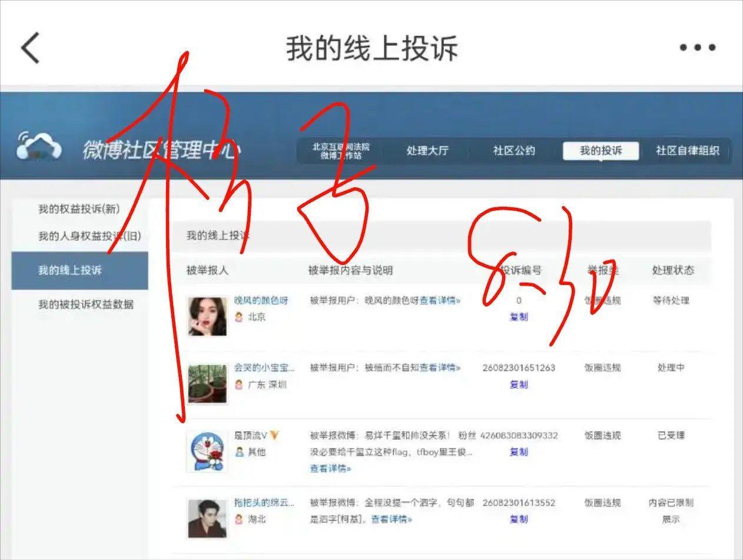Open user profile 晚风的颜色呀
This screenshot has height=560, width=743.
[x=261, y=300]
